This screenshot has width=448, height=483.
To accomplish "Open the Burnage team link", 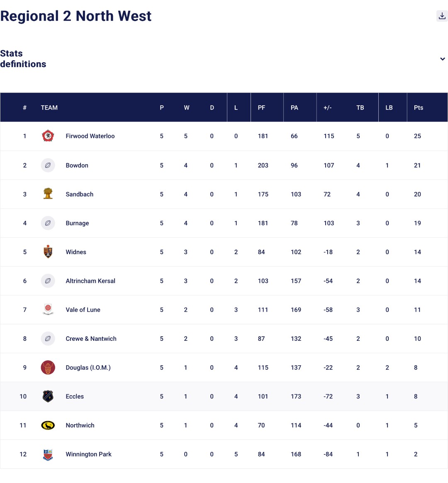I will click(77, 223).
